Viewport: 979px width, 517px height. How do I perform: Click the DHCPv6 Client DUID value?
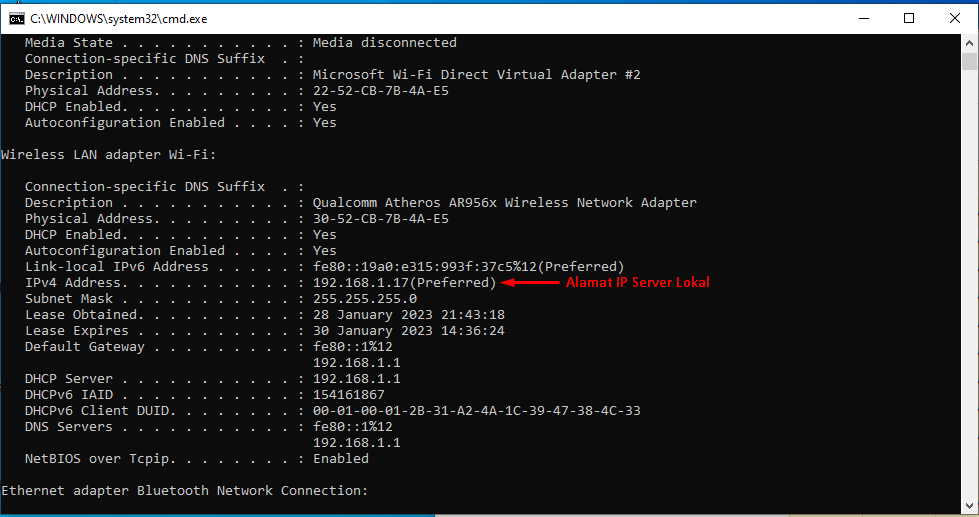point(476,410)
